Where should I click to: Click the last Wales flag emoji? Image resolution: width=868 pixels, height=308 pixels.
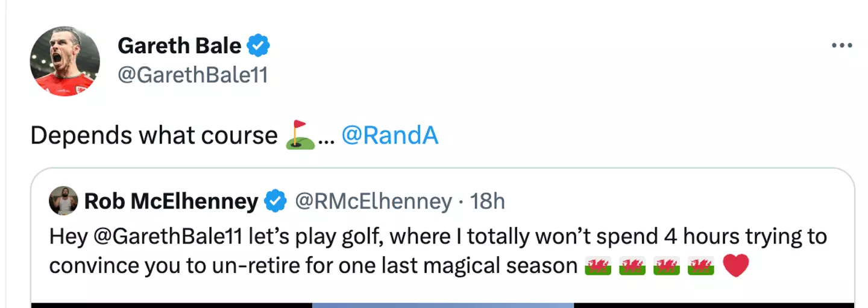pyautogui.click(x=701, y=266)
